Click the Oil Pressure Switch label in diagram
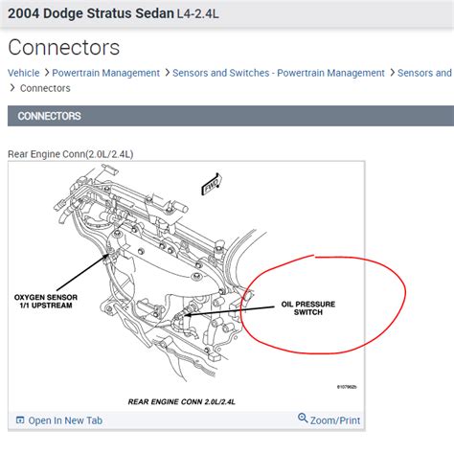 (x=308, y=308)
